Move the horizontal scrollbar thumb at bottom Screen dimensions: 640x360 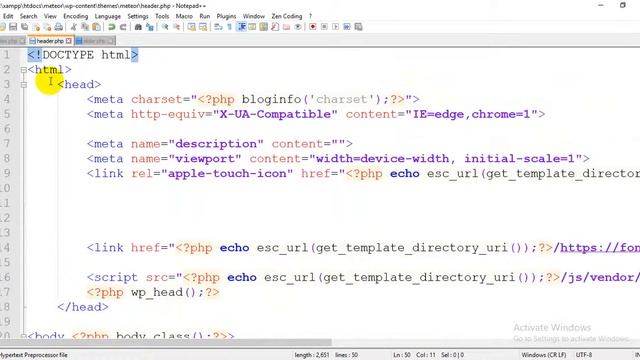pyautogui.click(x=166, y=342)
